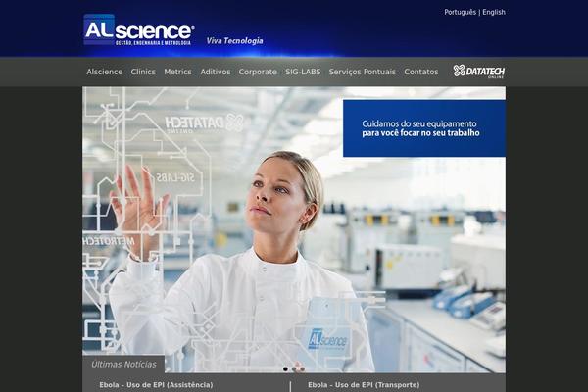Screen dimensions: 588x392
Task: Select Metrics in the navigation bar
Action: [x=177, y=72]
